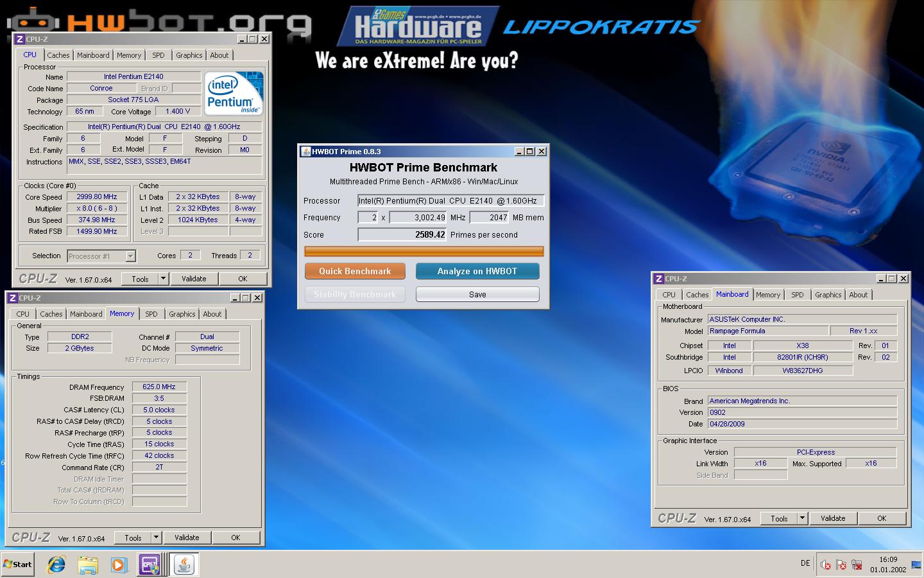Click OK in the top-left CPU-Z window
The height and width of the screenshot is (578, 924).
point(243,279)
